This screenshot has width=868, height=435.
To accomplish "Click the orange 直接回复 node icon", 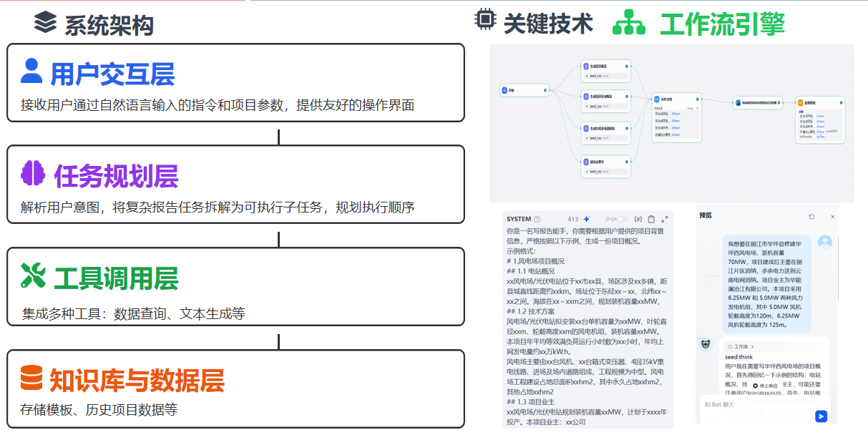I will [800, 102].
